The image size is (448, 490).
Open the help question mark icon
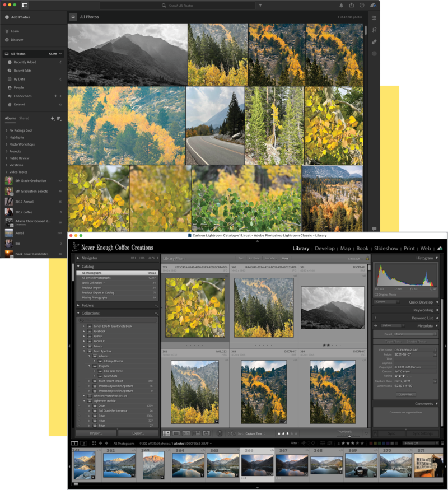pyautogui.click(x=362, y=5)
